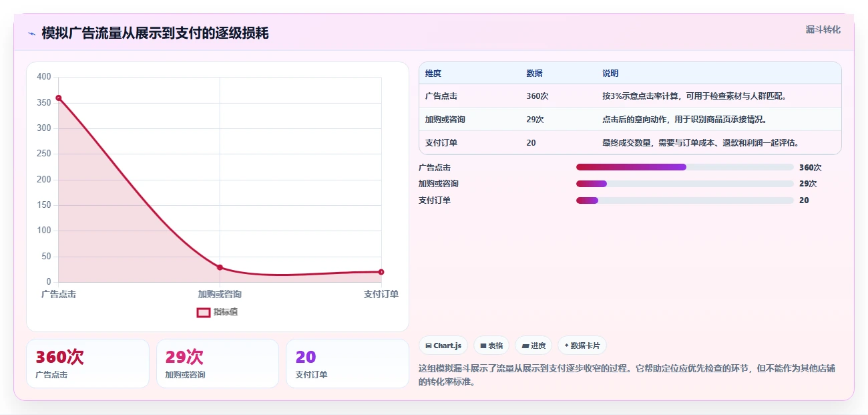Click the 表格 chip
Screen dimensions: 868x415
pyautogui.click(x=491, y=345)
